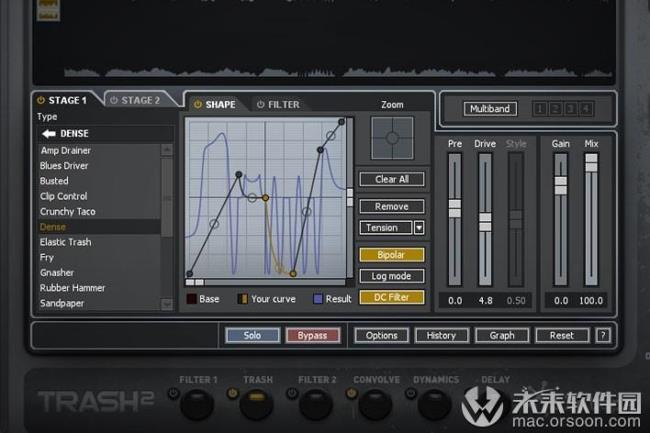Click the Style slider handle
The width and height of the screenshot is (650, 433).
tap(516, 220)
